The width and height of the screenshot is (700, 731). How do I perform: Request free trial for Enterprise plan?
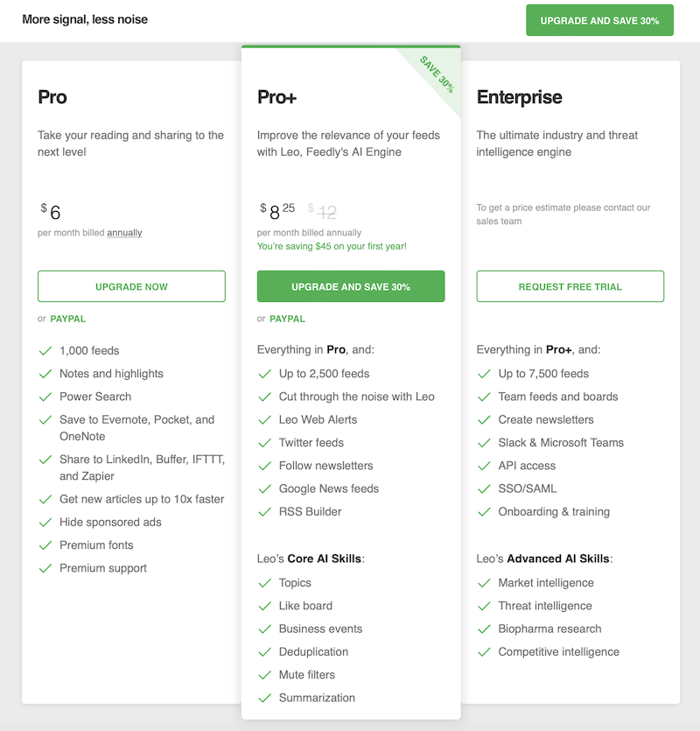pos(570,286)
